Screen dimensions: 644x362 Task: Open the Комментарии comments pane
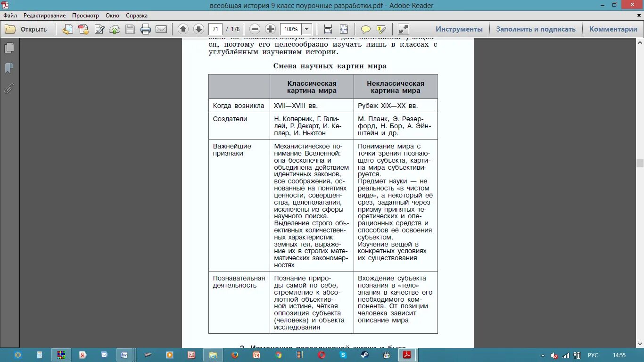click(x=613, y=29)
